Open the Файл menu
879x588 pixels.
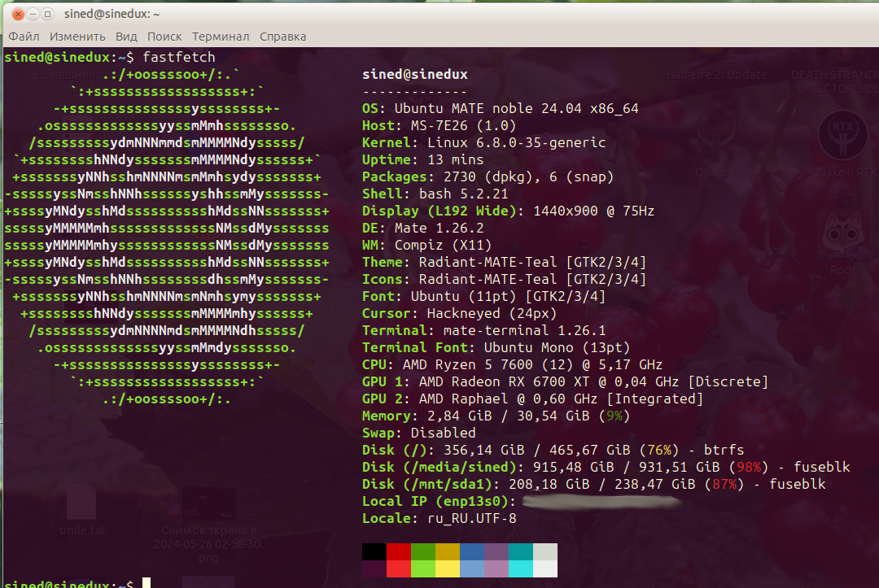coord(24,37)
